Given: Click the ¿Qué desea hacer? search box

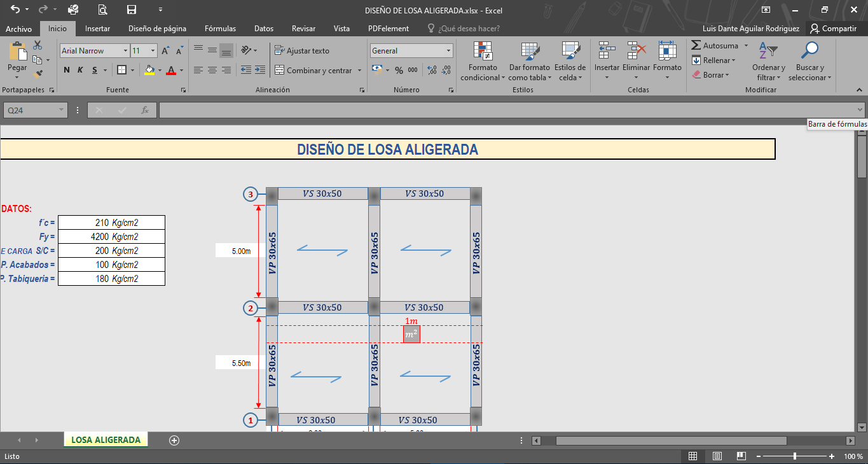Looking at the screenshot, I should [x=464, y=28].
